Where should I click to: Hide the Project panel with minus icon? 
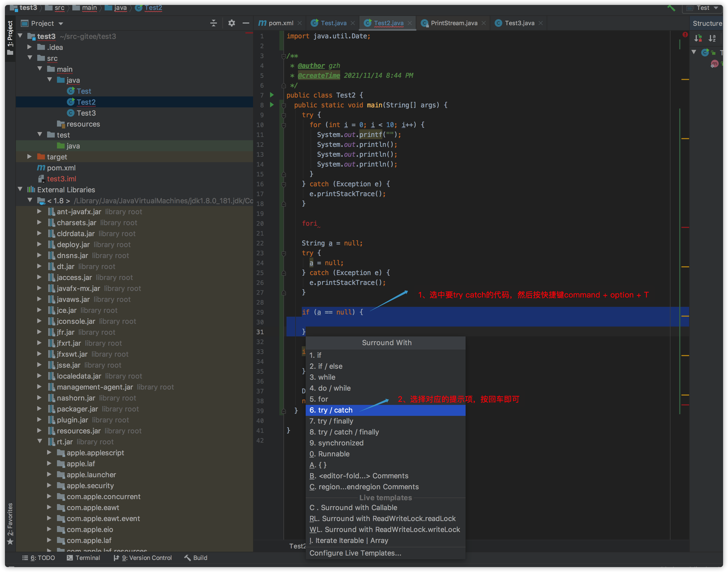click(246, 23)
